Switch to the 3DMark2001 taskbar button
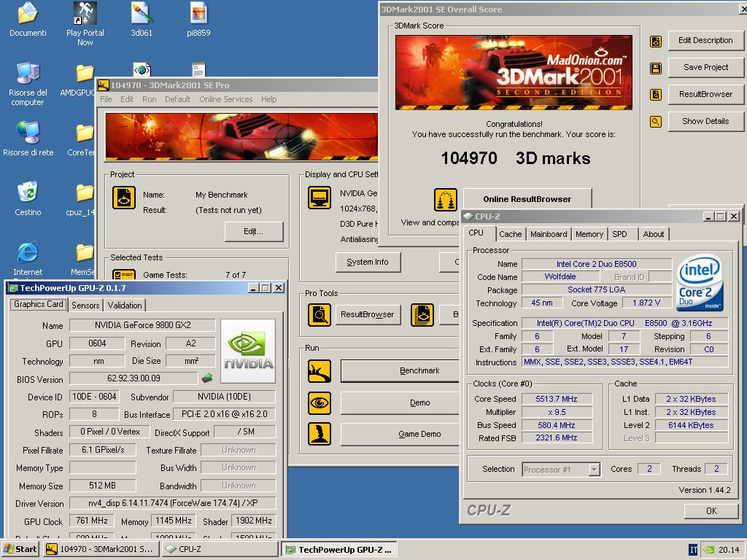The width and height of the screenshot is (747, 560). tap(101, 550)
